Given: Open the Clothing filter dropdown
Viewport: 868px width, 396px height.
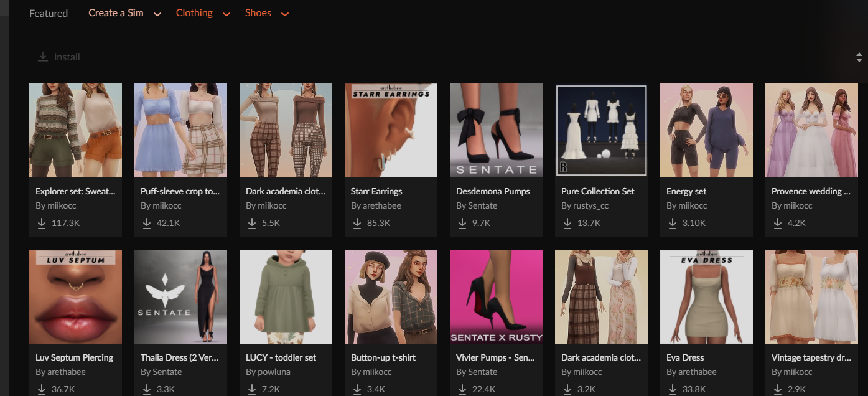Looking at the screenshot, I should (226, 14).
